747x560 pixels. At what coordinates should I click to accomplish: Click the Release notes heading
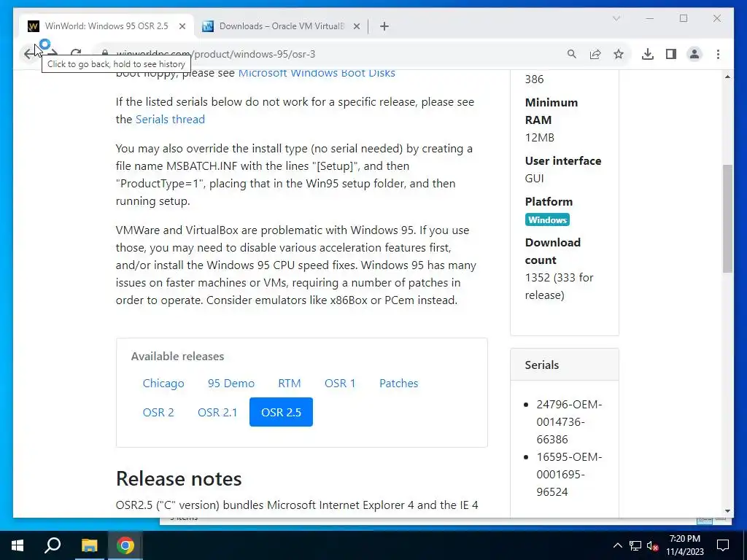point(179,478)
